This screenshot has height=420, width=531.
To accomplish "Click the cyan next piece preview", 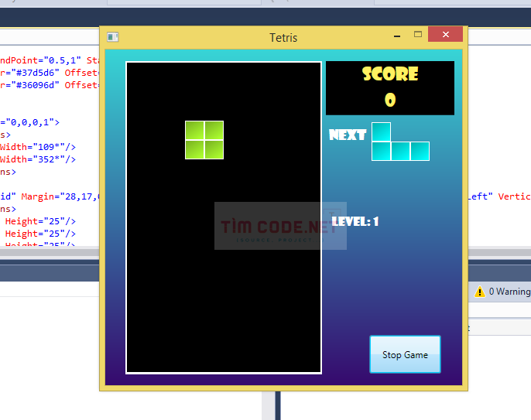I will [x=400, y=142].
